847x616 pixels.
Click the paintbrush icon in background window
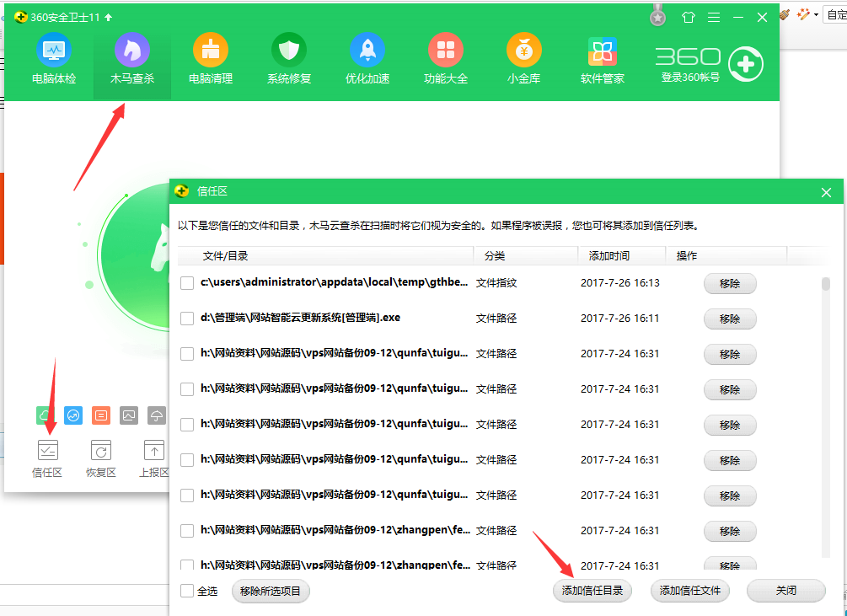pyautogui.click(x=785, y=14)
